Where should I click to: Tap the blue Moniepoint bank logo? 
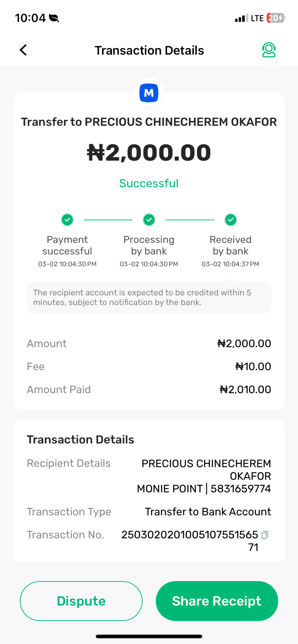tap(149, 93)
